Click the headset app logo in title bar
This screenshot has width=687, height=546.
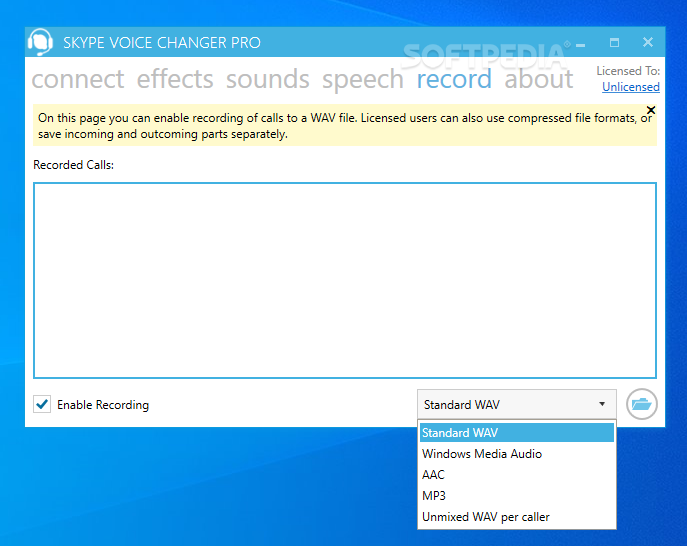(40, 42)
